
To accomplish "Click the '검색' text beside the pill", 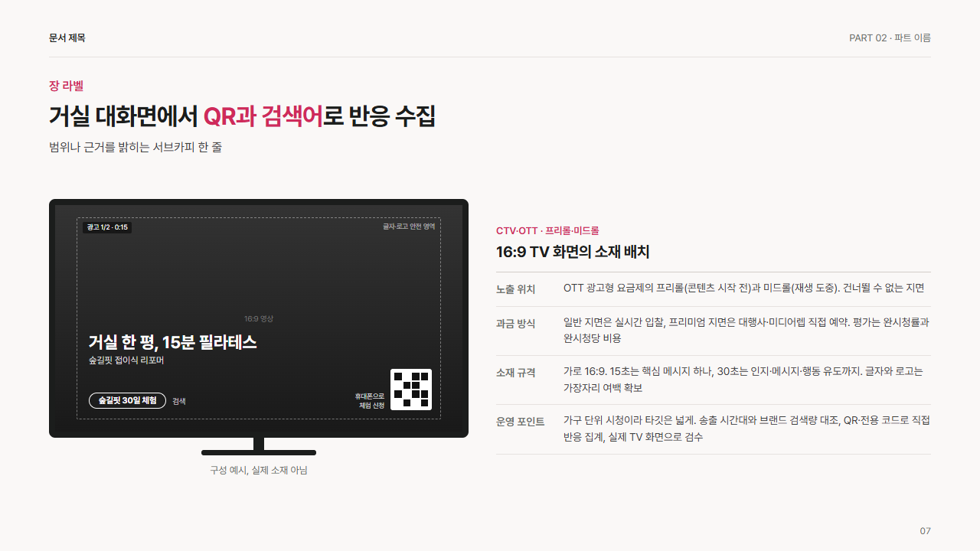I will point(179,401).
